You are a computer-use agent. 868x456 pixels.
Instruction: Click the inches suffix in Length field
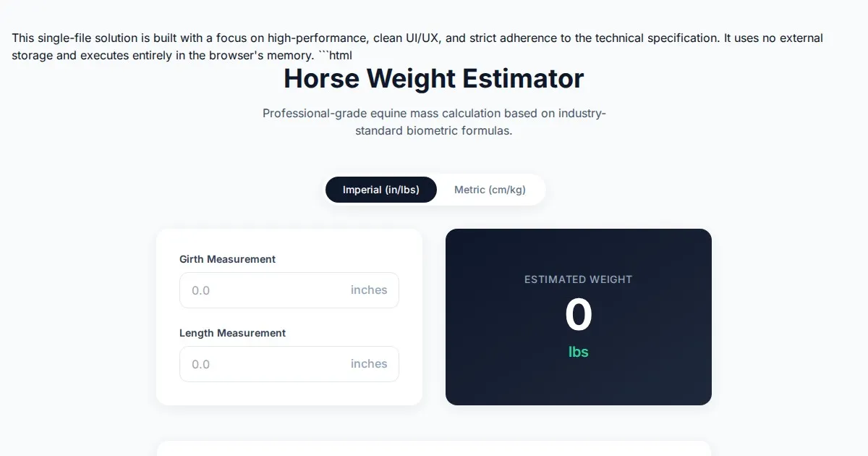369,364
